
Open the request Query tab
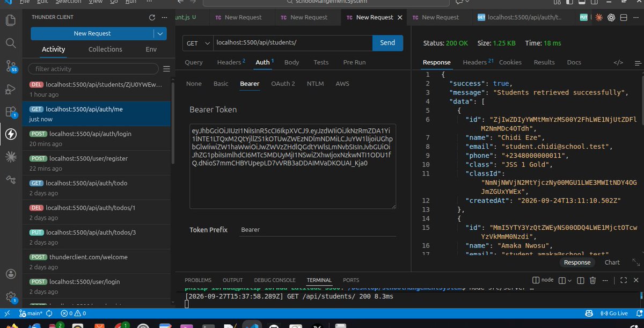[194, 62]
